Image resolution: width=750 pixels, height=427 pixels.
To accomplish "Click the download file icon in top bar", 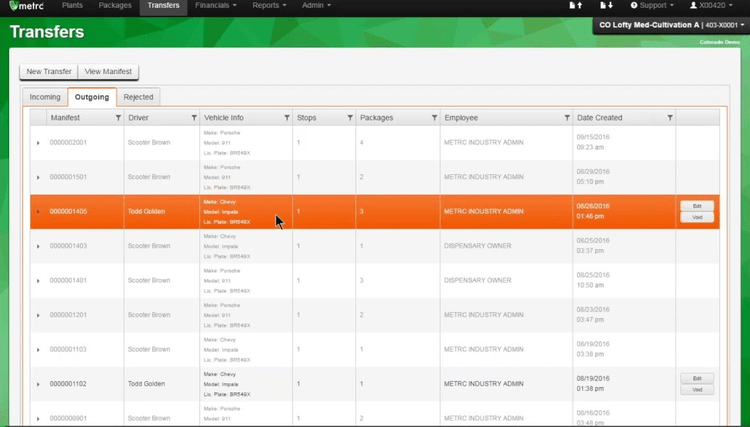I will (607, 5).
